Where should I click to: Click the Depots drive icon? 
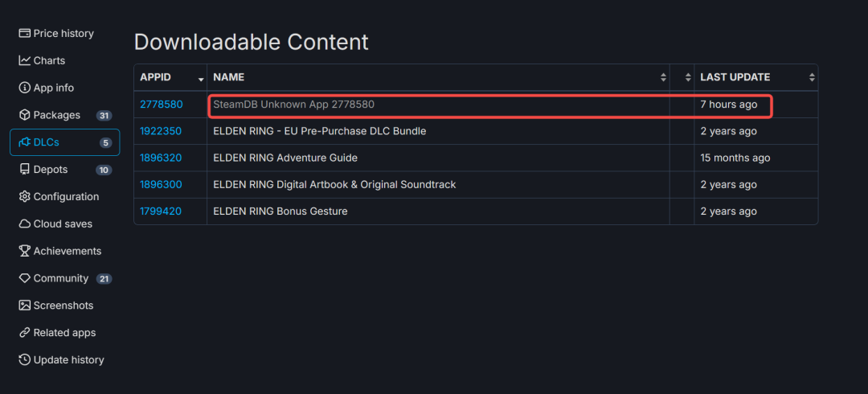24,169
